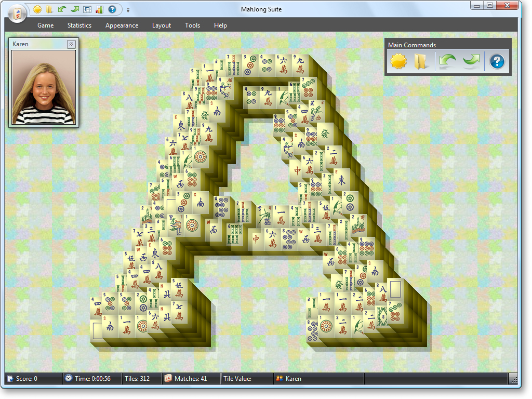Click the folder Open icon in Main Commands
Image resolution: width=532 pixels, height=399 pixels.
click(x=420, y=62)
